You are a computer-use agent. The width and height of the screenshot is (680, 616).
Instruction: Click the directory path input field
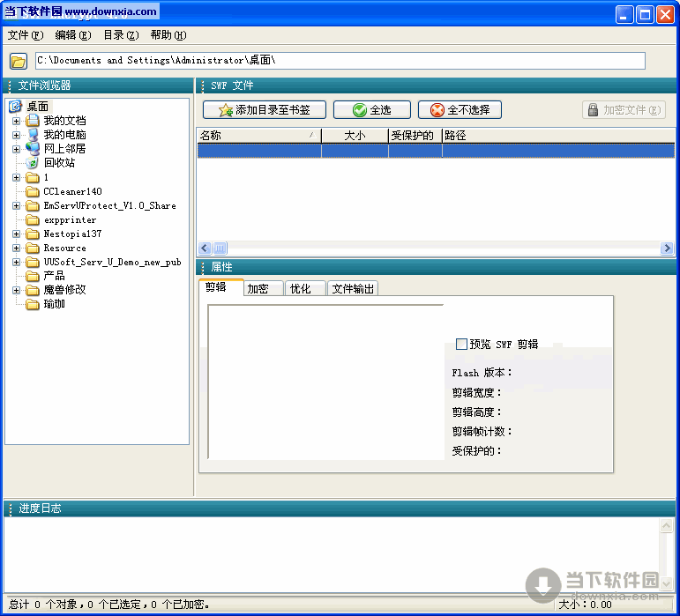pyautogui.click(x=340, y=61)
